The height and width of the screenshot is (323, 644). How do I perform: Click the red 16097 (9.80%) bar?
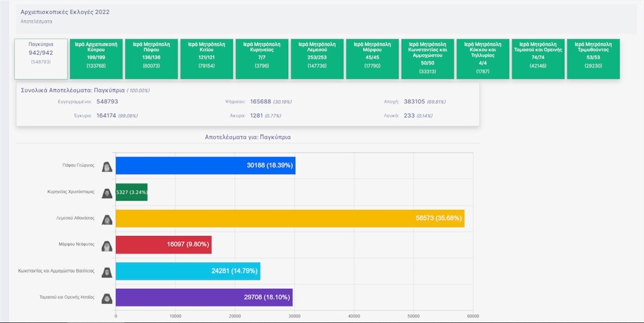(x=164, y=245)
